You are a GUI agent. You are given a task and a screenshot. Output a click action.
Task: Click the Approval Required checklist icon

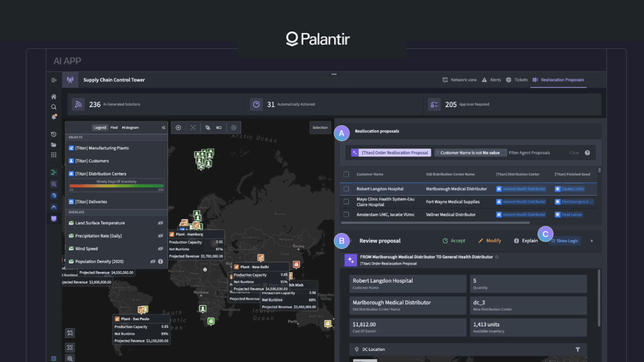(434, 105)
